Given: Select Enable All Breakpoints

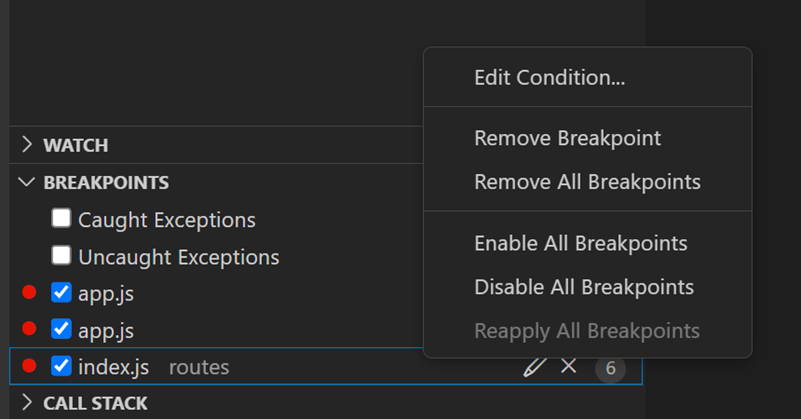Looking at the screenshot, I should (580, 243).
